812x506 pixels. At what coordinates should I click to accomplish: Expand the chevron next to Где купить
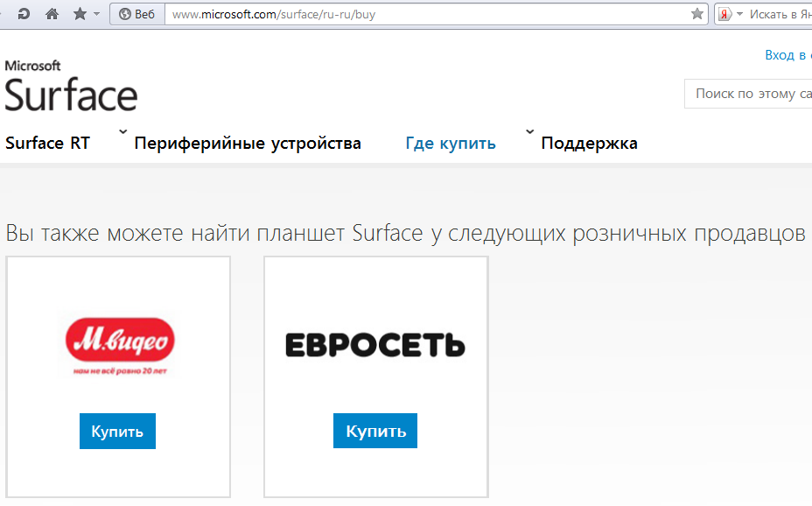[x=529, y=131]
